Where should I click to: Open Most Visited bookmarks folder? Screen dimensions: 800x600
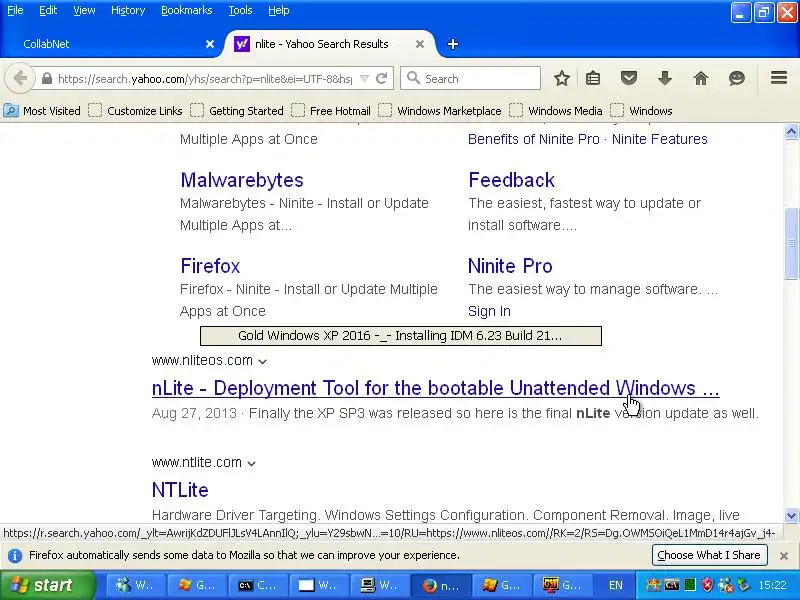coord(42,111)
